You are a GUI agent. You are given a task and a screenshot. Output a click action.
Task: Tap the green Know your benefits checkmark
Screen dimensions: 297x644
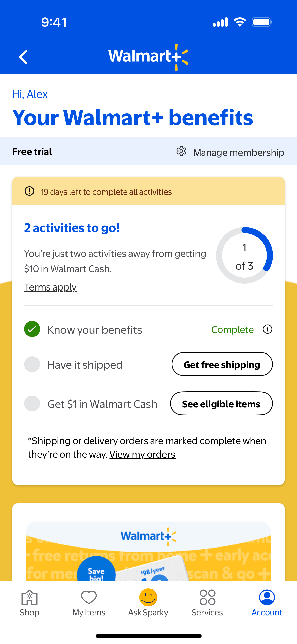coord(32,329)
